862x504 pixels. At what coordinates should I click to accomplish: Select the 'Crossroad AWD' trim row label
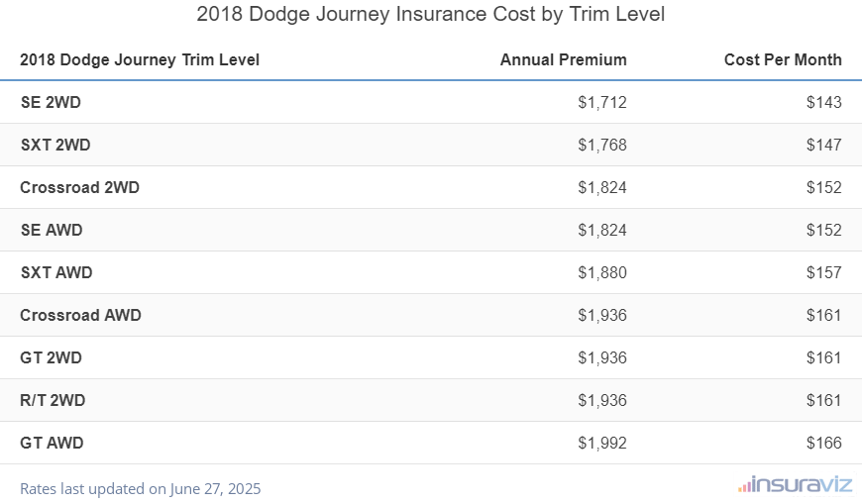pos(81,315)
